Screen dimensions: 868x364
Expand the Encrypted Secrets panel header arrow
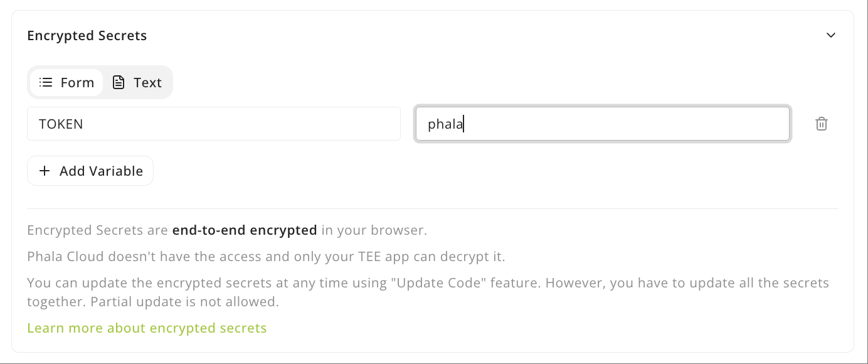(831, 35)
